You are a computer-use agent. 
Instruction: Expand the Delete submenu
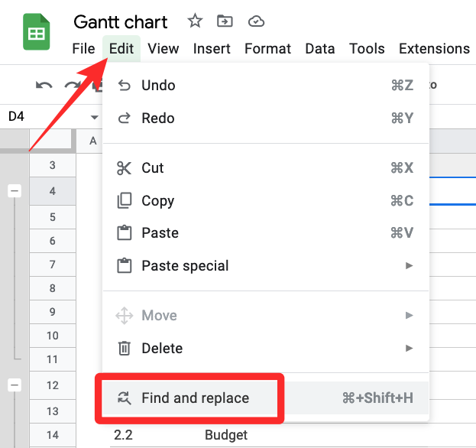point(266,348)
